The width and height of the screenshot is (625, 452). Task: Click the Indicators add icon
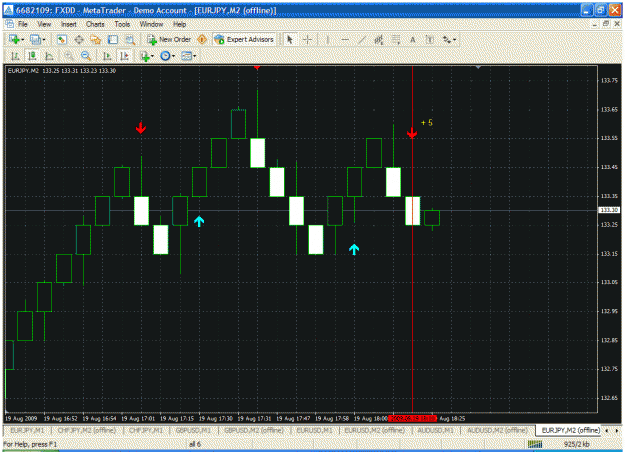(x=145, y=56)
